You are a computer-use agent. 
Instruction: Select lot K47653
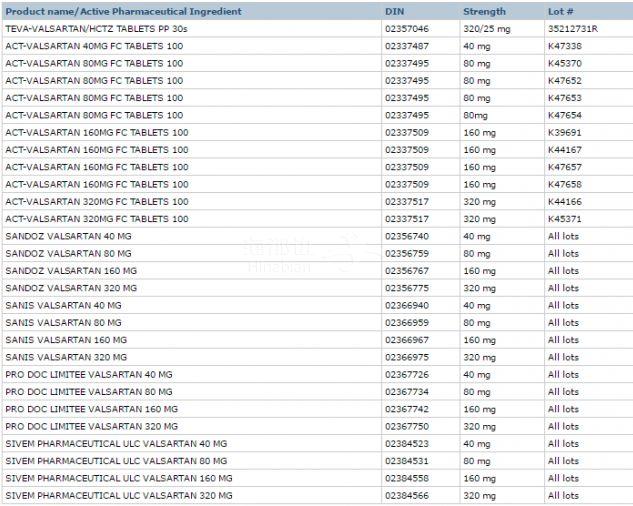(565, 98)
